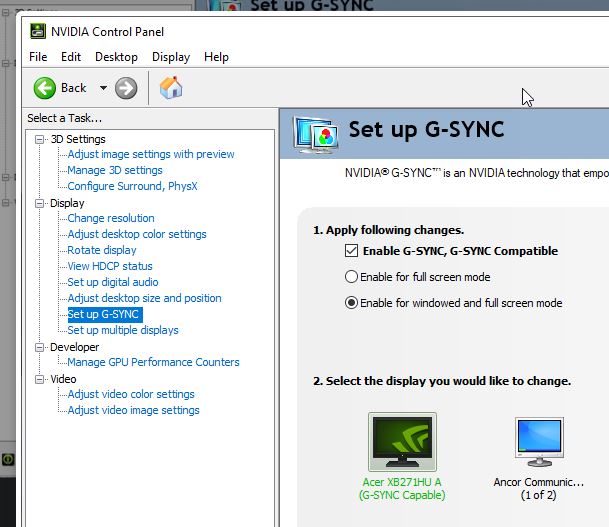Open the Home page house icon
The image size is (609, 527).
click(171, 88)
